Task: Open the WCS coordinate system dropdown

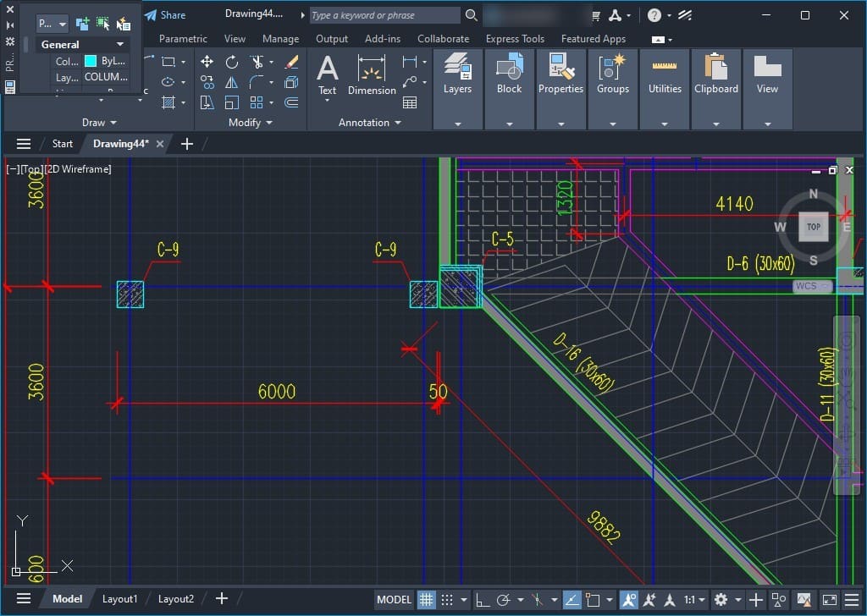Action: (x=812, y=286)
